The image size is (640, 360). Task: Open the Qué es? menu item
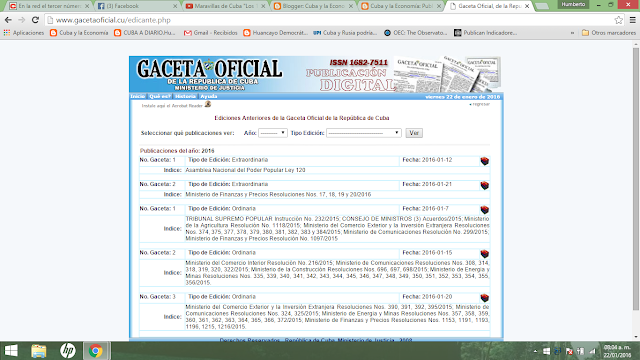coord(160,96)
